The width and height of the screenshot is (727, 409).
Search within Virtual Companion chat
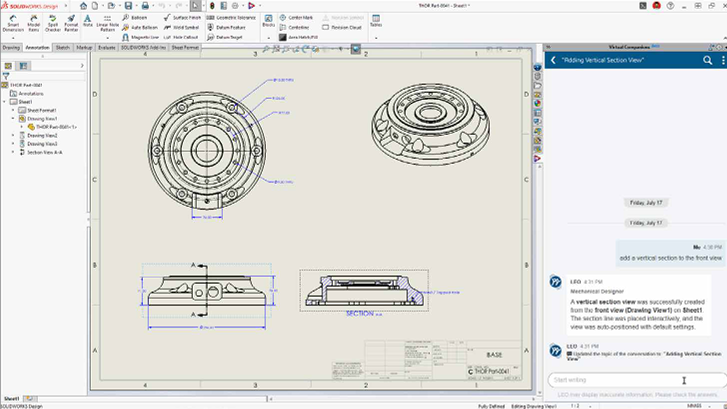coord(708,60)
